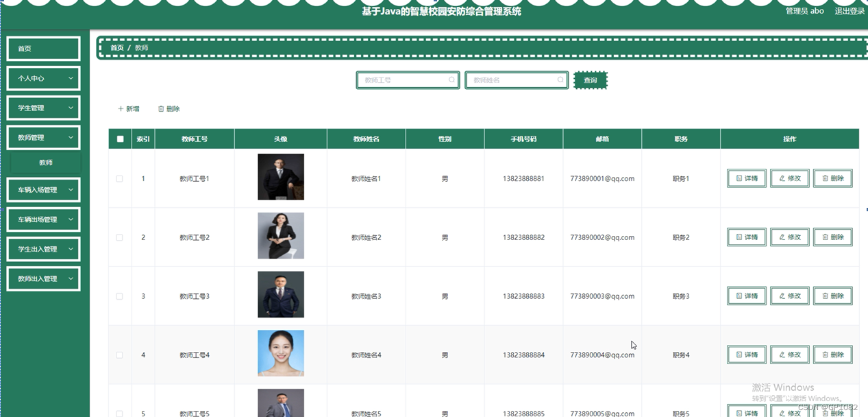
Task: Click the 查询 search button
Action: pos(591,80)
